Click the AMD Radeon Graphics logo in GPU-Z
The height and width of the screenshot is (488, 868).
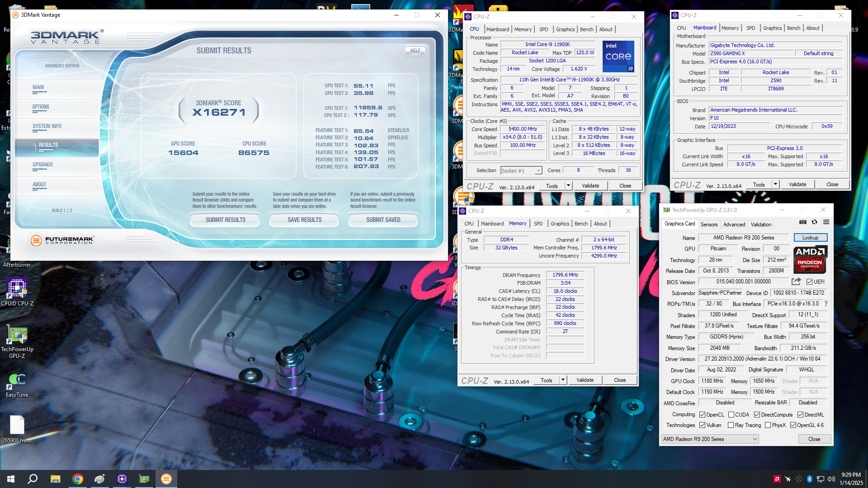(x=810, y=260)
